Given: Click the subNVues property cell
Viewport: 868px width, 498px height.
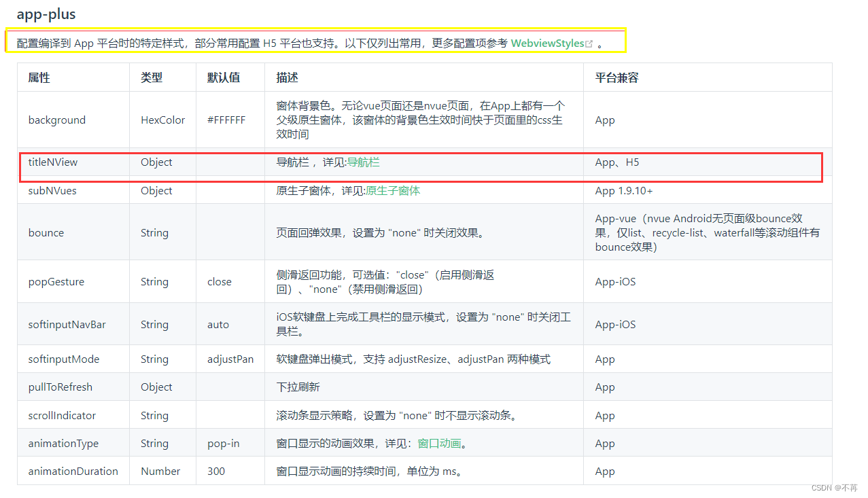Looking at the screenshot, I should tap(51, 190).
